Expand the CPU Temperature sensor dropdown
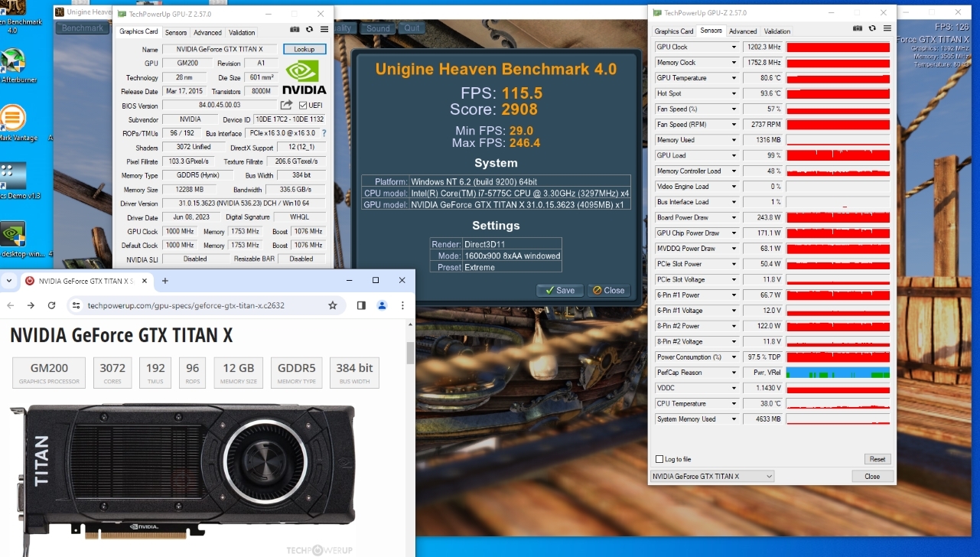980x557 pixels. pyautogui.click(x=734, y=403)
